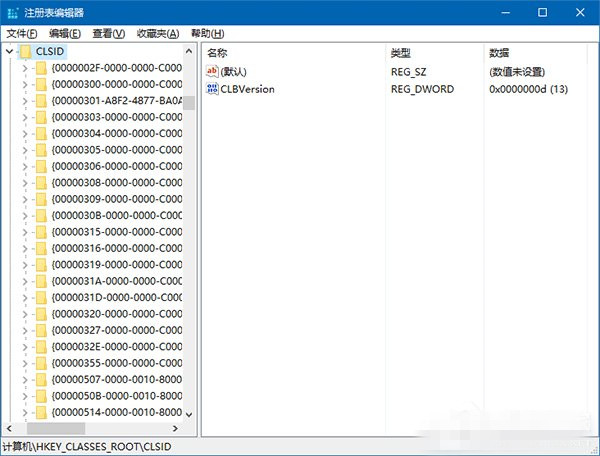The height and width of the screenshot is (456, 600).
Task: Open the 查看(V) menu
Action: click(109, 34)
